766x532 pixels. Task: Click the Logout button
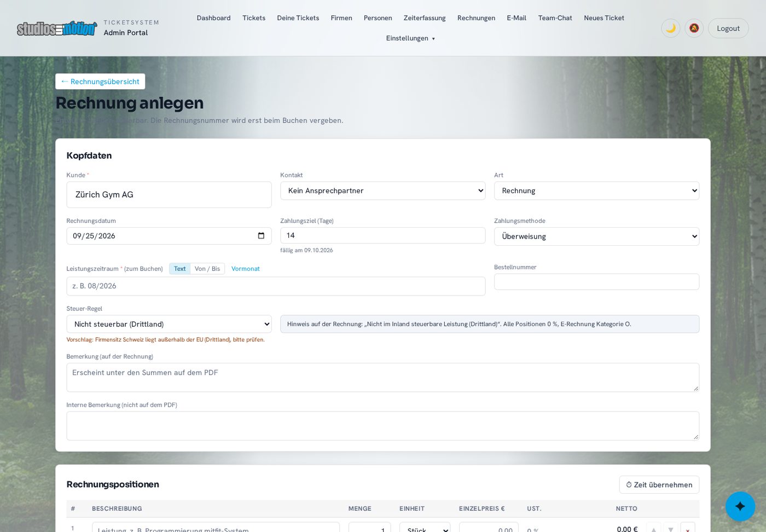(728, 28)
